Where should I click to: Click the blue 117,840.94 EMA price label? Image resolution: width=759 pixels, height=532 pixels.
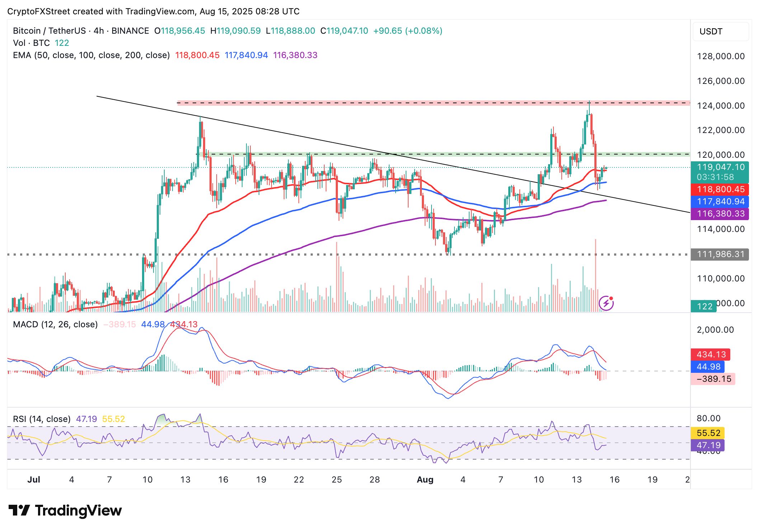[x=720, y=201]
